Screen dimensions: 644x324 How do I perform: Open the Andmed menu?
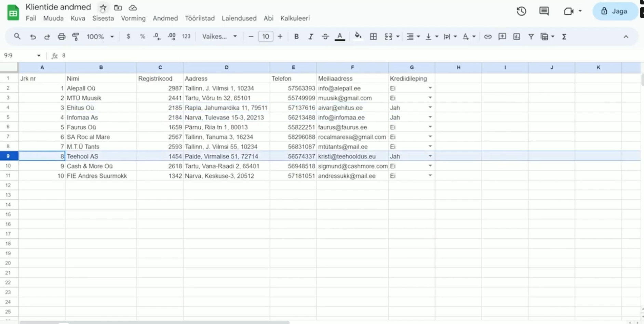pyautogui.click(x=165, y=18)
